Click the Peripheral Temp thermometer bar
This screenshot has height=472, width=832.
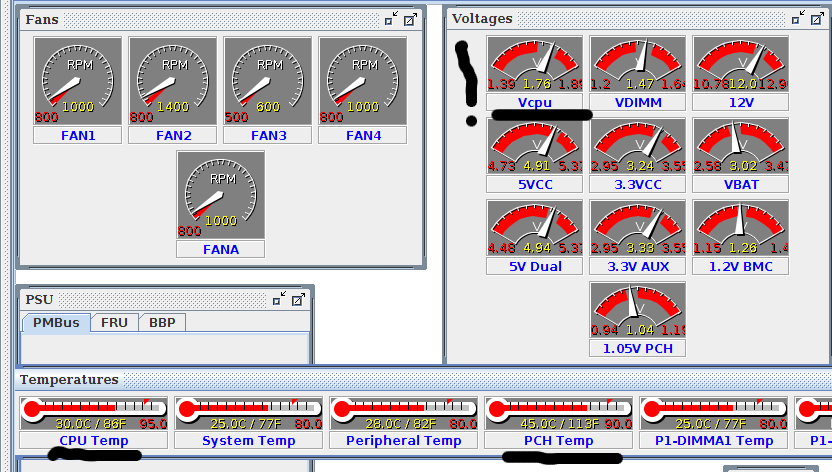click(x=404, y=413)
